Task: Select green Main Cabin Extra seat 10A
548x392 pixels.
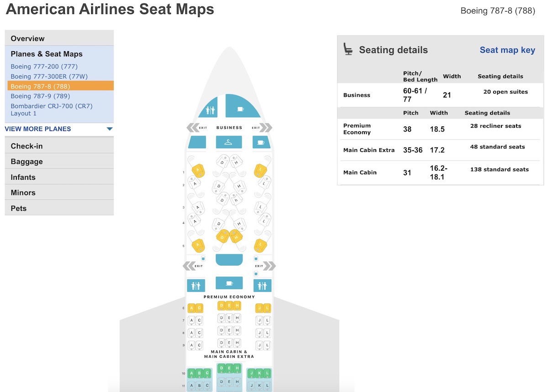Action: point(192,373)
